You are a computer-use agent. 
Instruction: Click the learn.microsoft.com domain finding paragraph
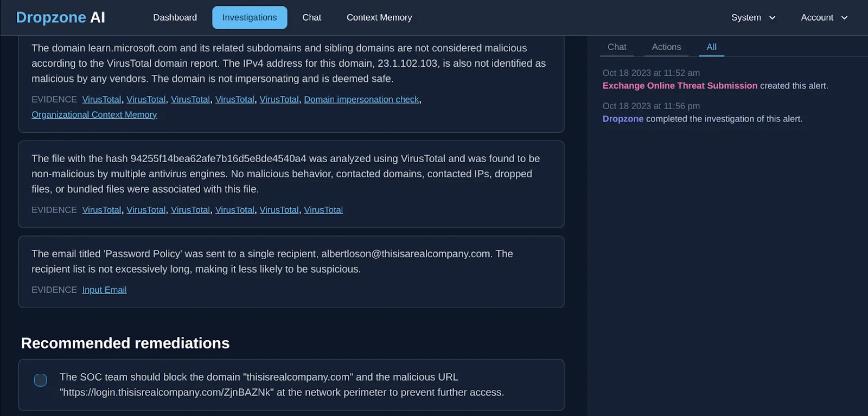(x=289, y=63)
